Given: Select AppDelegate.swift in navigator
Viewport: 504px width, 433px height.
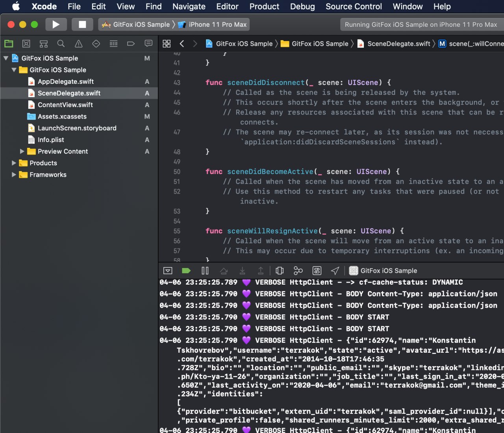Looking at the screenshot, I should (79, 81).
